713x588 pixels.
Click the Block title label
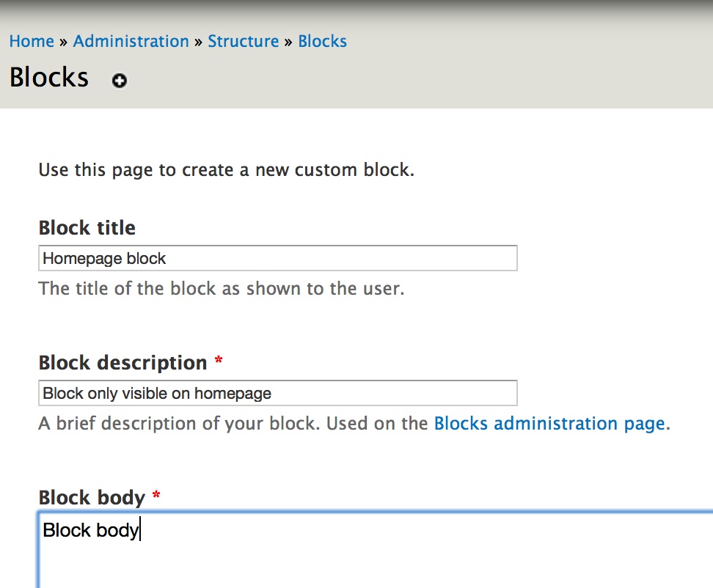point(87,228)
